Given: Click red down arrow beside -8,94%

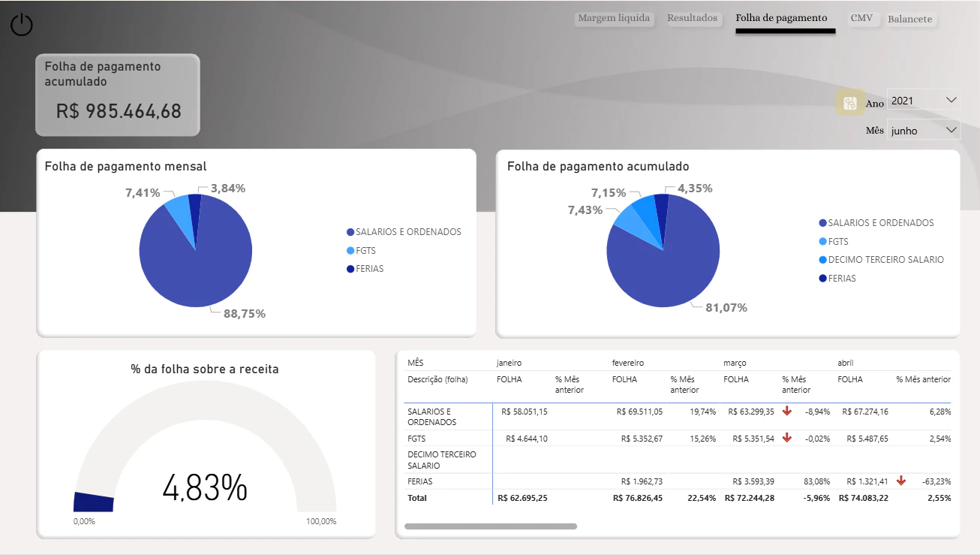Looking at the screenshot, I should 787,411.
